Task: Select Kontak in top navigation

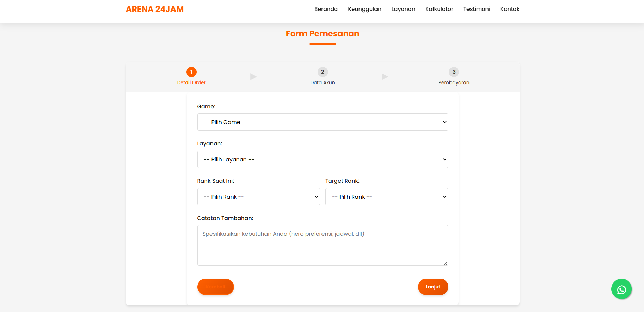Action: pos(510,9)
